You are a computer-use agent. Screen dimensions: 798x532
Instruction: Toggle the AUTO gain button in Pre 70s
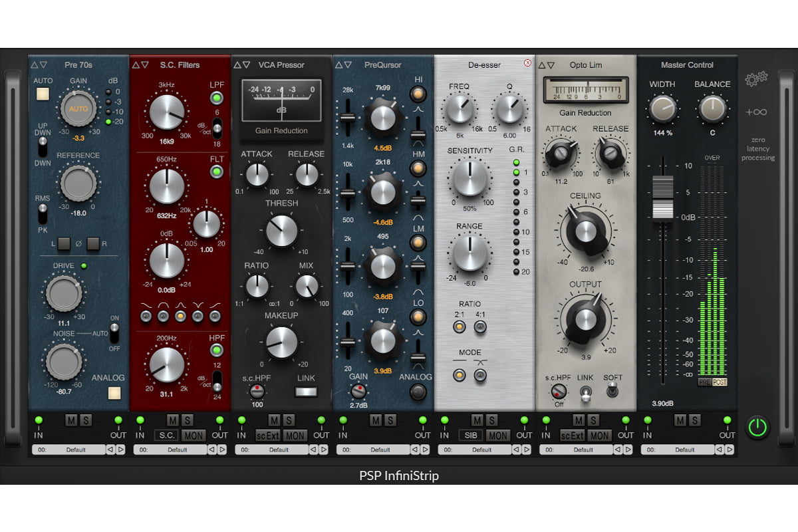[x=43, y=93]
